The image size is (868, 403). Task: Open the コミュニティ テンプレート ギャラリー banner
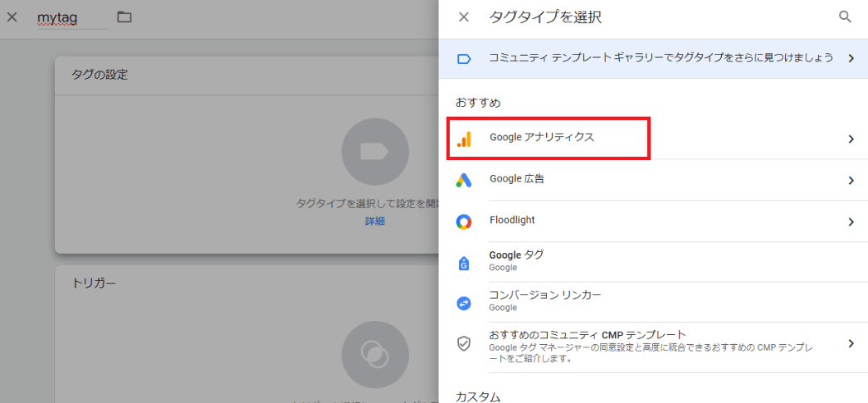tap(653, 58)
